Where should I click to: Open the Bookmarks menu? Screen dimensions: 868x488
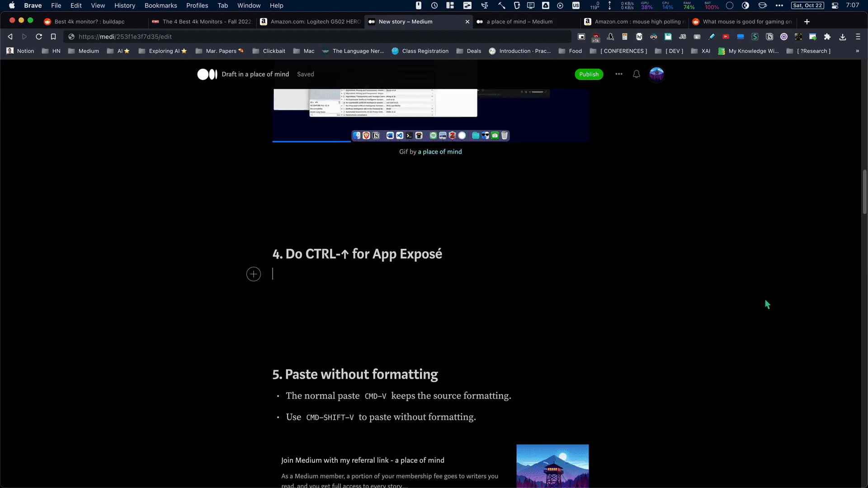(x=160, y=5)
